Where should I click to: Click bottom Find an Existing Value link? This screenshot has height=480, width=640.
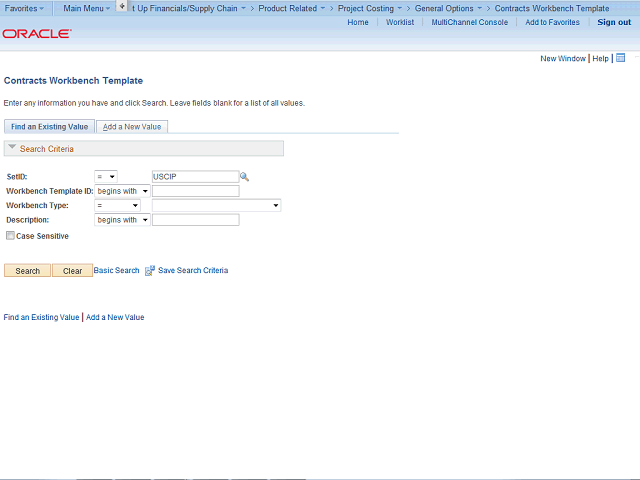(41, 317)
